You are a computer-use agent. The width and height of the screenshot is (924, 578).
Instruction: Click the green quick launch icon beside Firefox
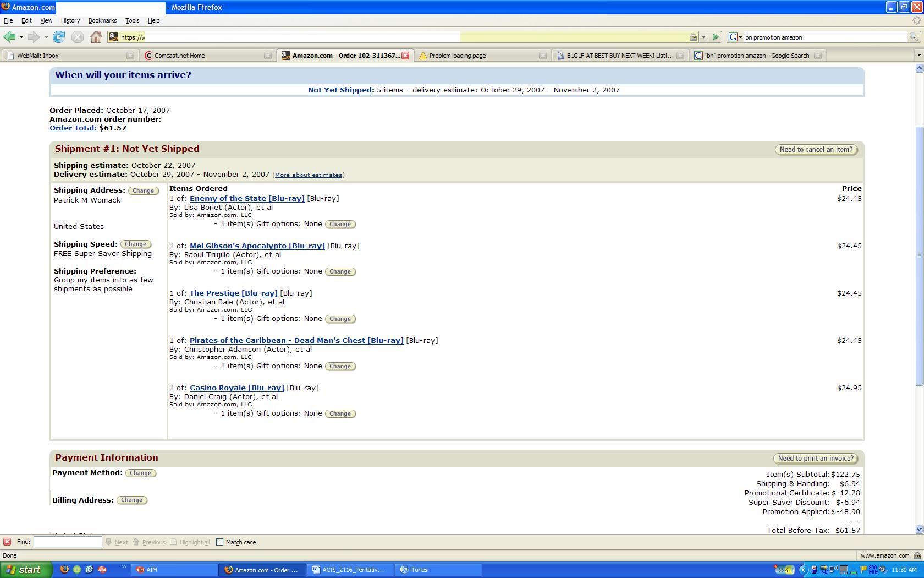coord(77,570)
